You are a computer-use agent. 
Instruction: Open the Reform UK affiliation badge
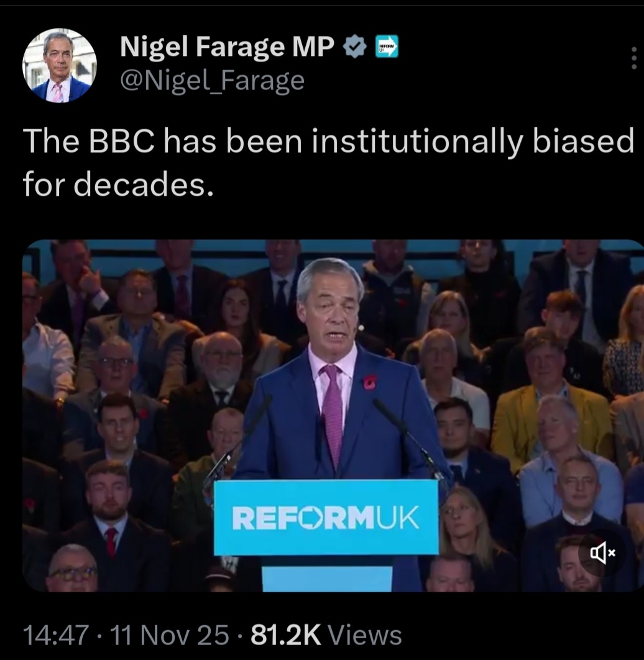click(387, 47)
